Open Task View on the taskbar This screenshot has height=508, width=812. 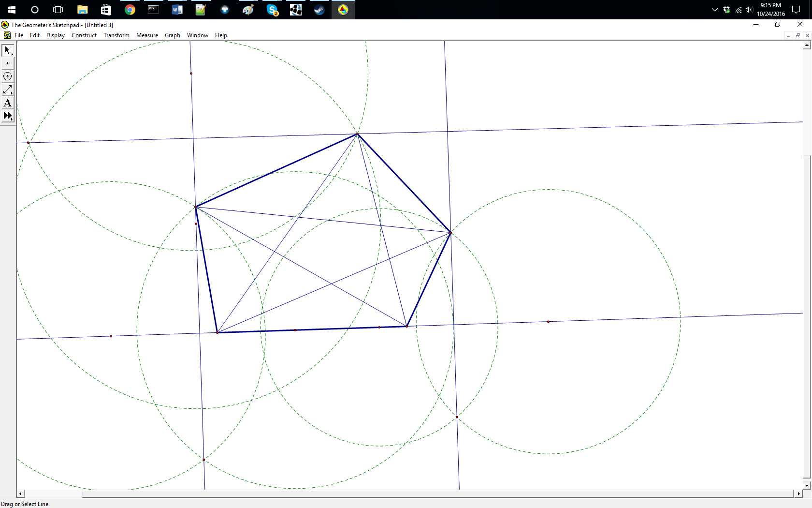[58, 10]
